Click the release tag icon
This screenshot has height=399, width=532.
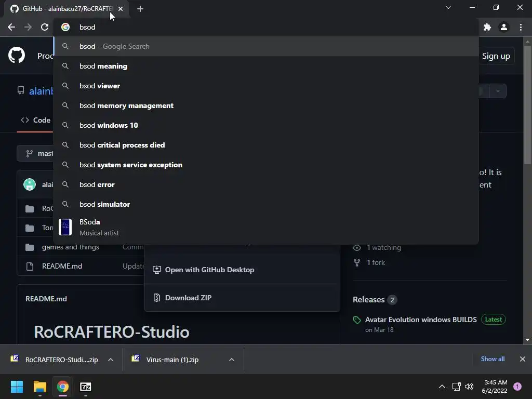[357, 320]
